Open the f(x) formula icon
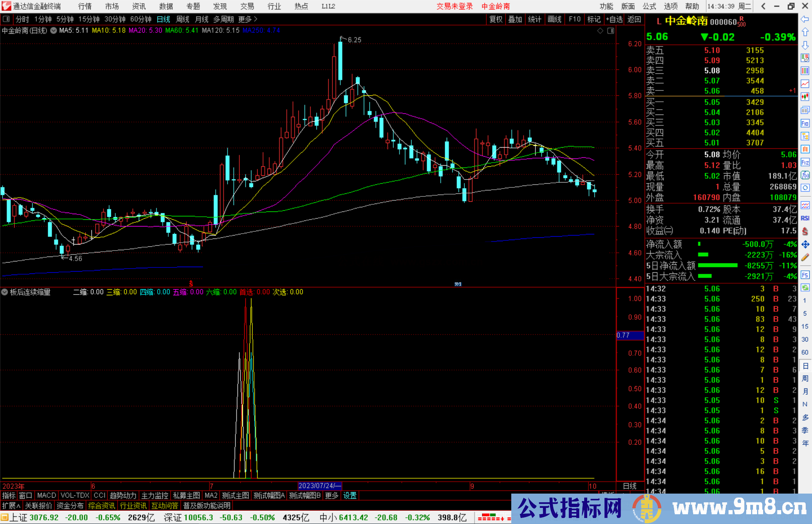Image resolution: width=812 pixels, height=524 pixels. 805,175
